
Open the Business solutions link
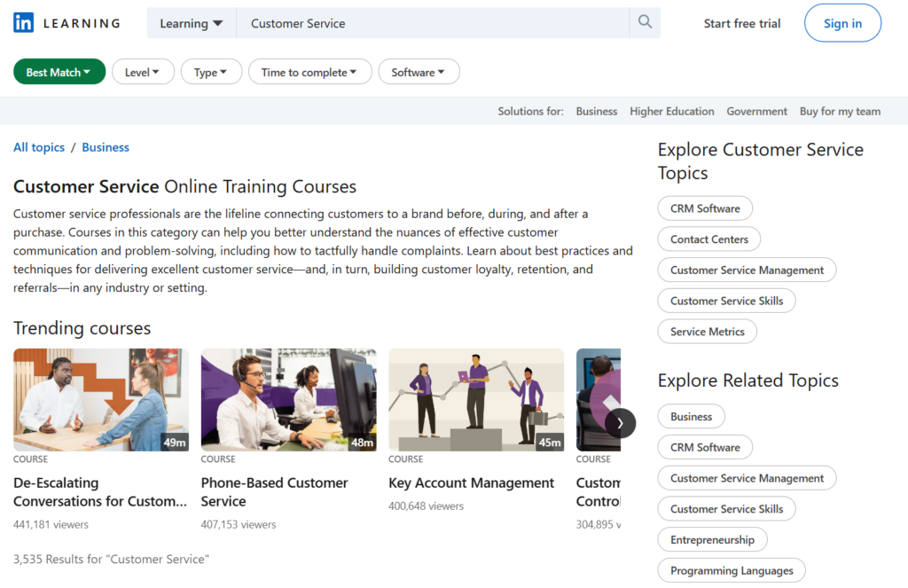click(597, 111)
